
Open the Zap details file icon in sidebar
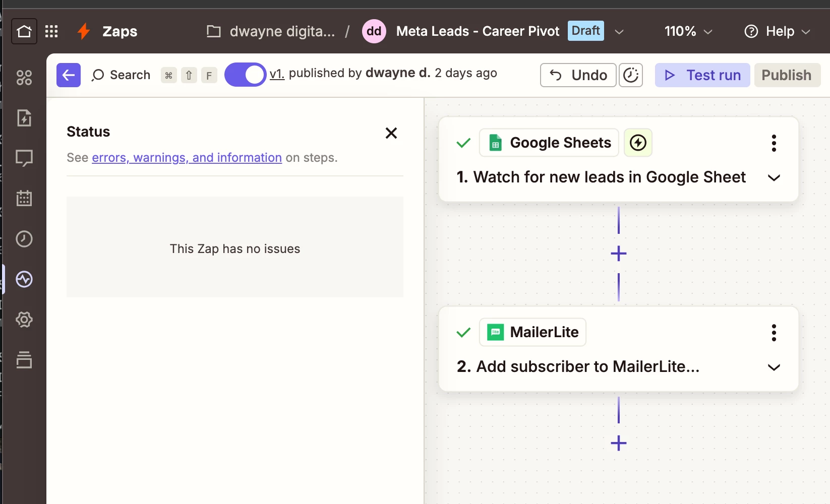click(24, 118)
